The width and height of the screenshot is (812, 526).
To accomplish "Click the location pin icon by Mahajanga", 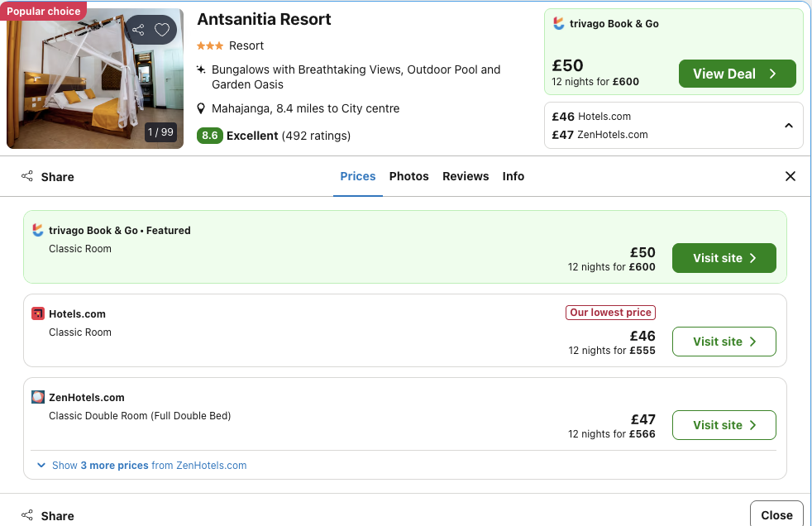I will click(x=201, y=109).
